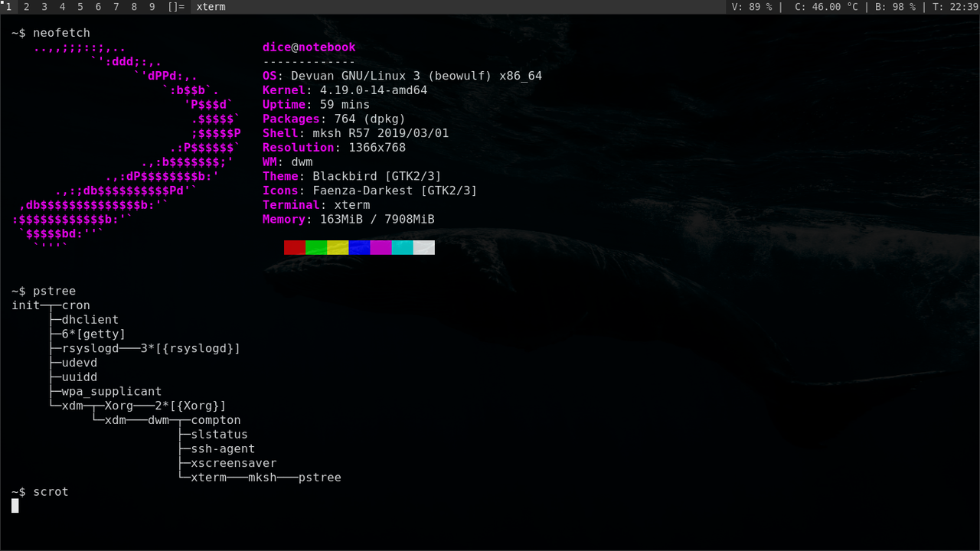Click the xscreensaver entry in pstree
Screen dimensions: 980x551
pos(234,463)
